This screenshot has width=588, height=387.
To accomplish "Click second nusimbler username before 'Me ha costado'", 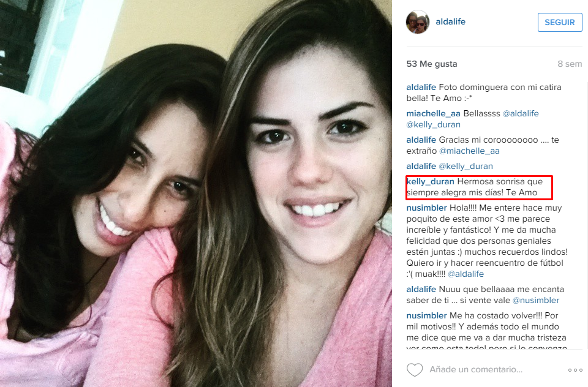I will tap(426, 316).
